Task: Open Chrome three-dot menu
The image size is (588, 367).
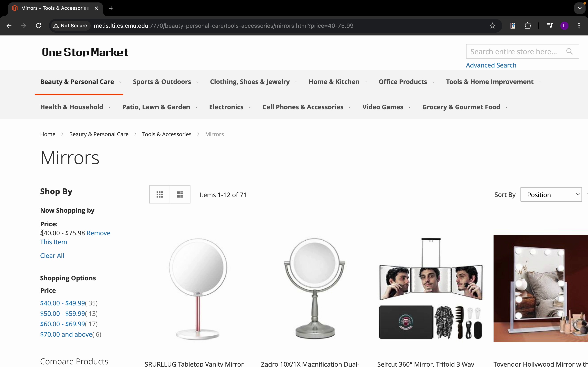Action: pos(579,26)
